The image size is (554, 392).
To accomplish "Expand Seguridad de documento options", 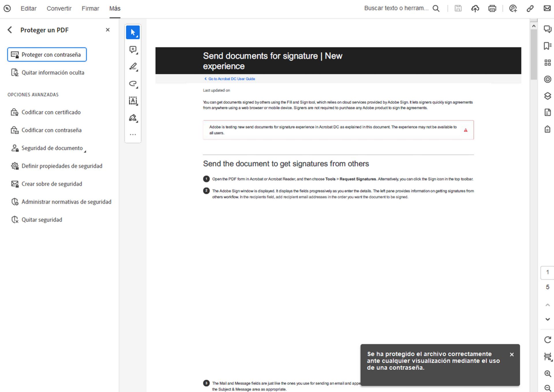I will [85, 150].
